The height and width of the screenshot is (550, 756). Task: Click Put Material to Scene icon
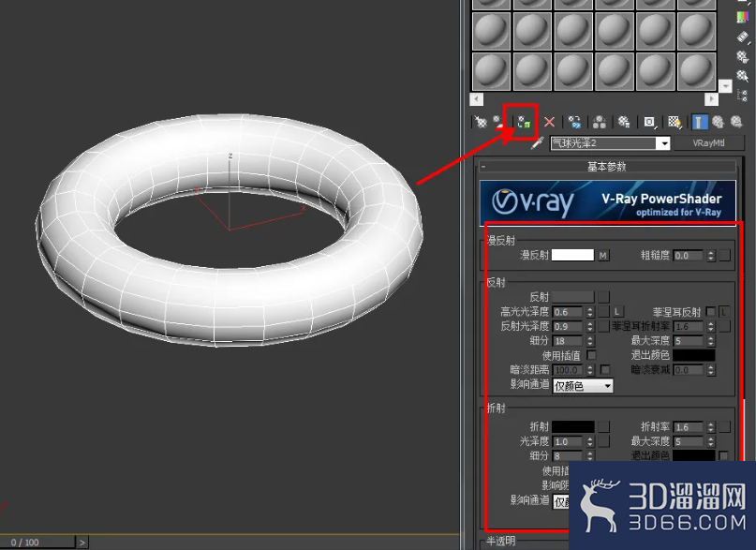click(x=499, y=122)
